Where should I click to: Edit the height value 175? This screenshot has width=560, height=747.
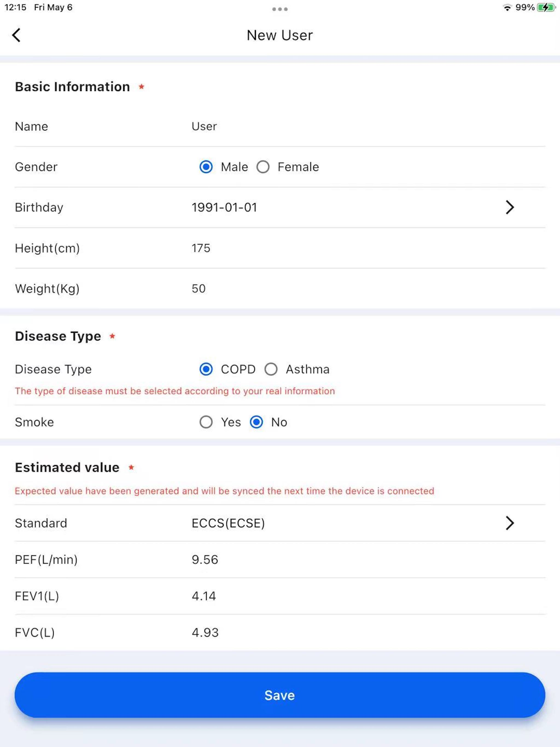pyautogui.click(x=201, y=248)
